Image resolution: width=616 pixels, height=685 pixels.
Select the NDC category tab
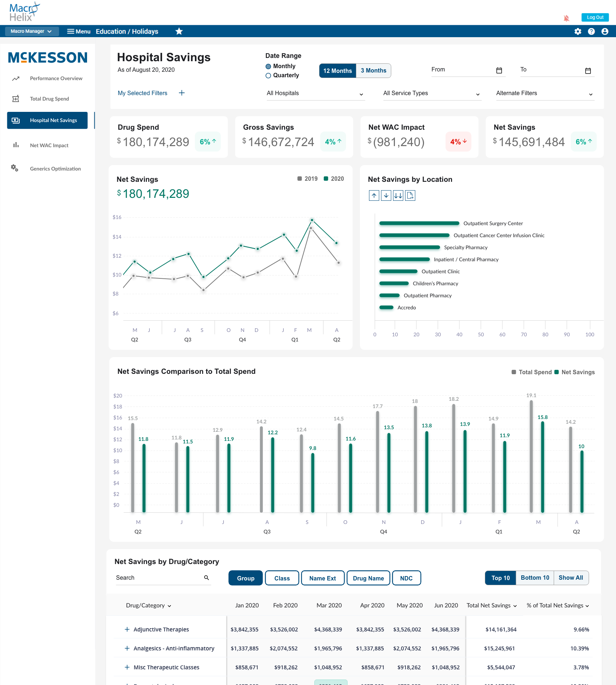click(x=407, y=578)
